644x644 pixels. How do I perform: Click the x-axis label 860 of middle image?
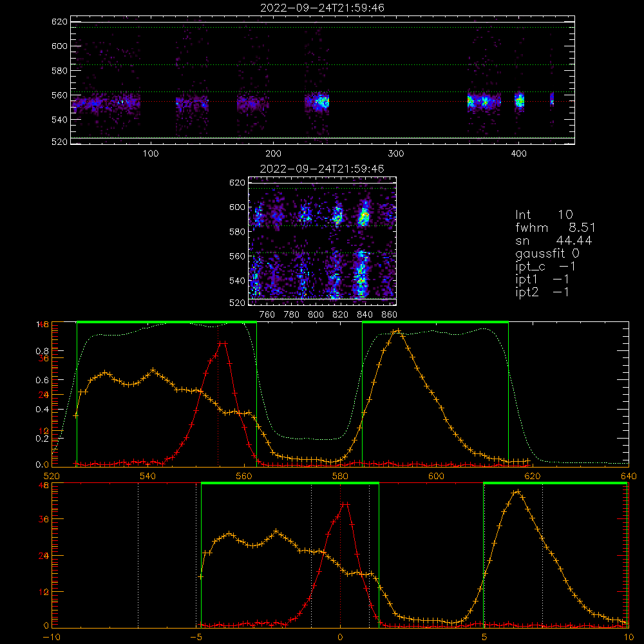(390, 315)
